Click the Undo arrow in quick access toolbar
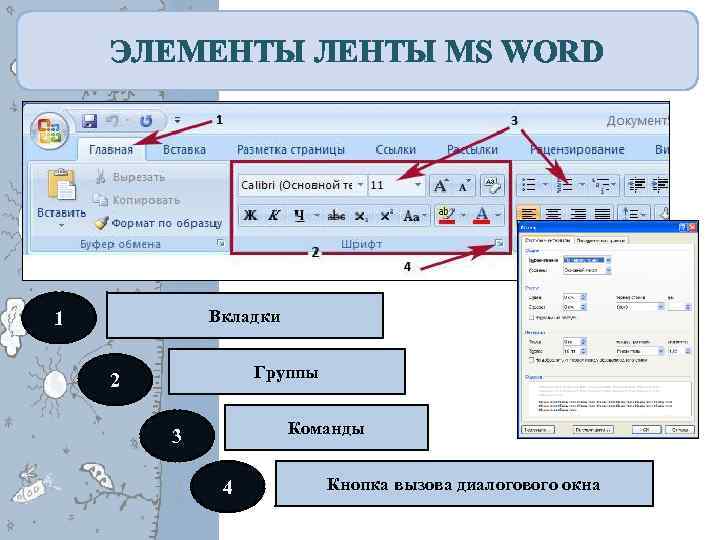Image resolution: width=720 pixels, height=540 pixels. click(x=112, y=121)
